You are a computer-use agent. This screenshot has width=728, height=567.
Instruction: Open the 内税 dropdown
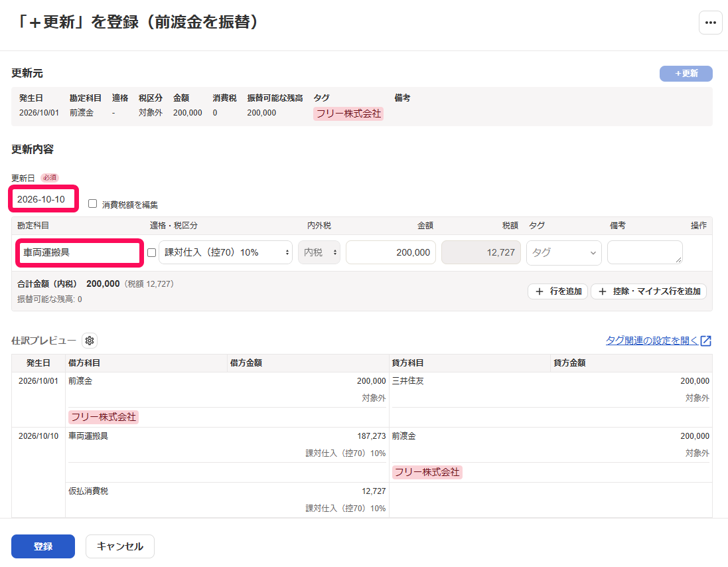coord(319,252)
